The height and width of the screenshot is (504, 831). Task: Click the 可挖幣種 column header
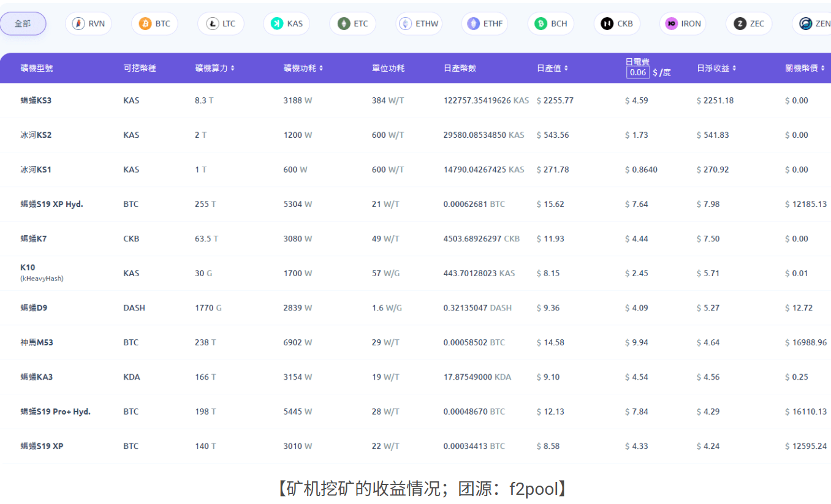click(x=140, y=68)
